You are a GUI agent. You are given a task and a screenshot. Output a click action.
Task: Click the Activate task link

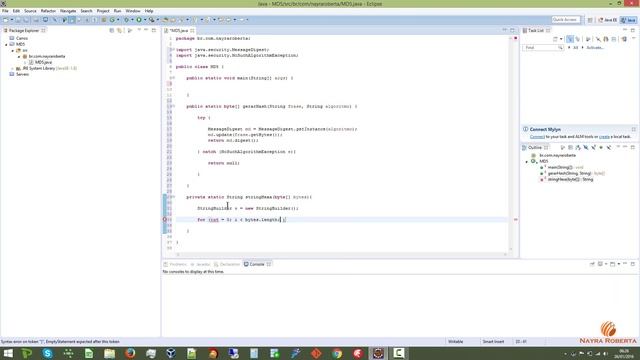(x=595, y=48)
